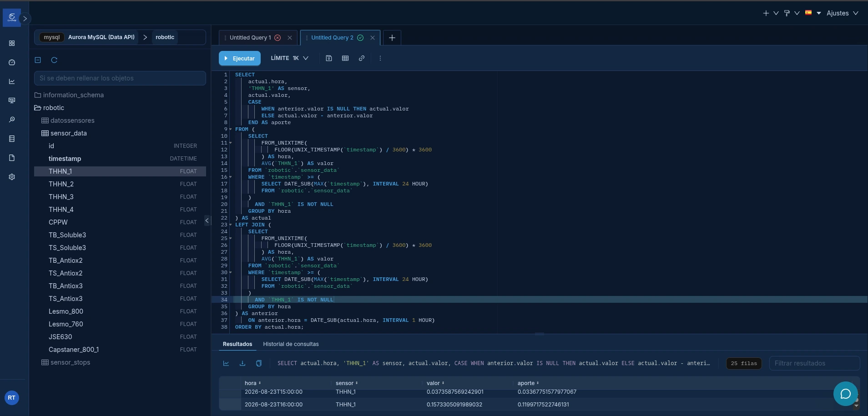Open the search query icon in sidebar

click(12, 120)
